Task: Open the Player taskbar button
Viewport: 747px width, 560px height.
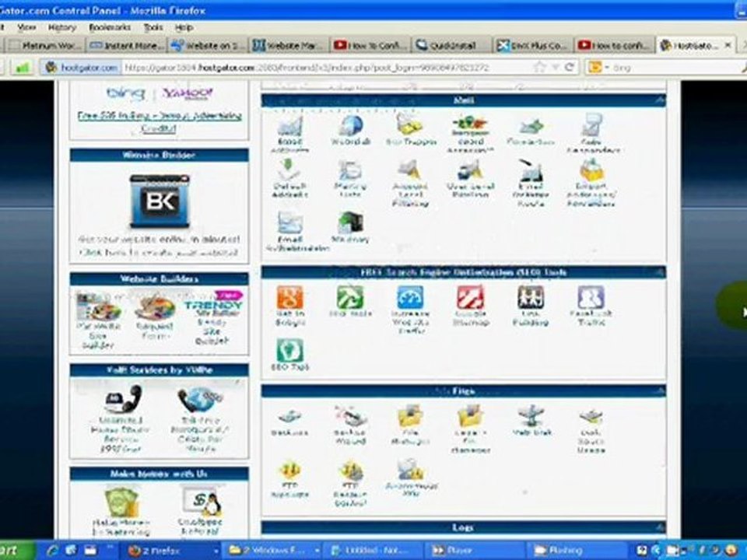Action: click(x=474, y=551)
